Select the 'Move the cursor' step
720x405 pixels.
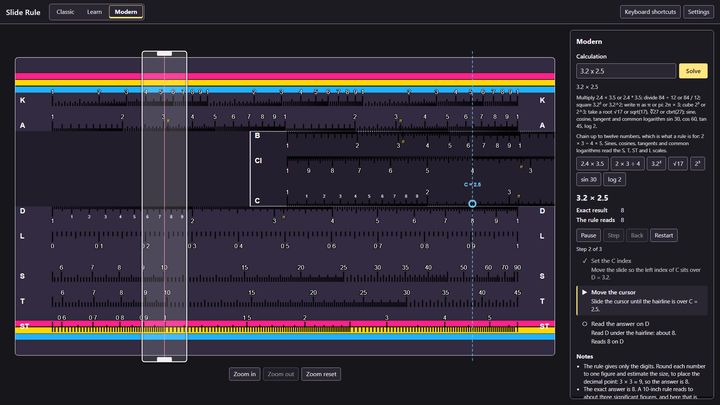[642, 301]
